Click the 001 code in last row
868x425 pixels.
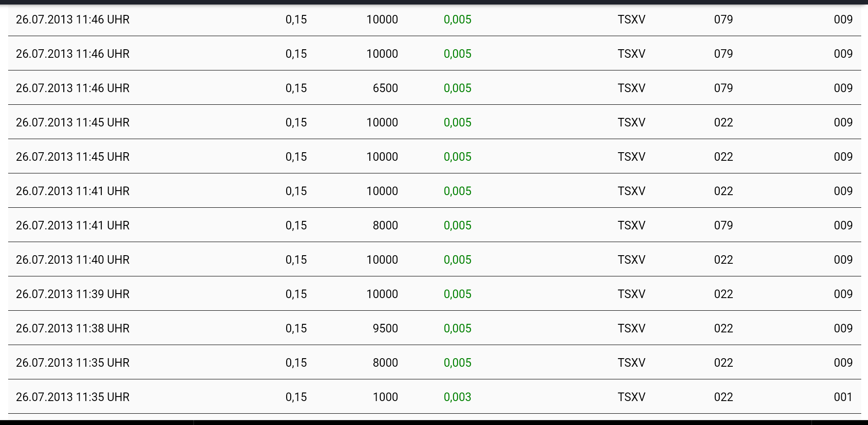click(843, 397)
